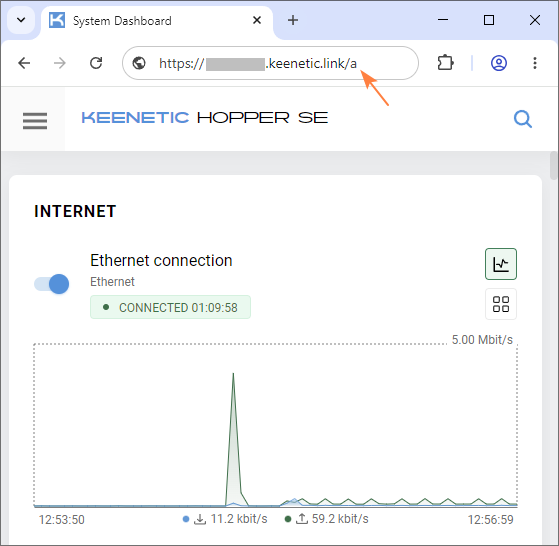Open the hamburger navigation menu

click(x=35, y=120)
